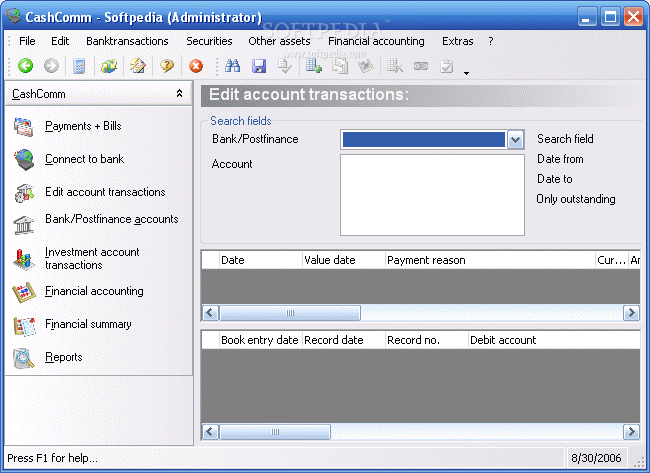This screenshot has height=473, width=650.
Task: Open the toolbar options overflow arrow
Action: 466,73
